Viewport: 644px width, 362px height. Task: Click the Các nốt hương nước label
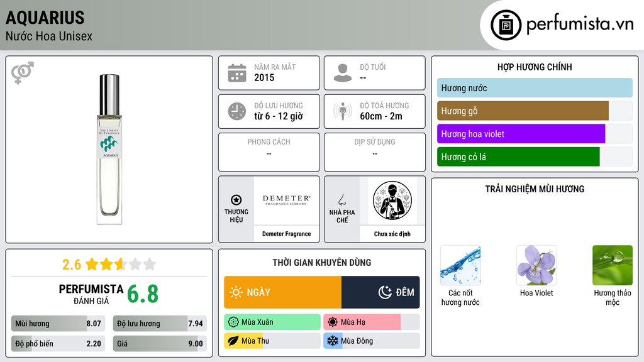pyautogui.click(x=460, y=297)
